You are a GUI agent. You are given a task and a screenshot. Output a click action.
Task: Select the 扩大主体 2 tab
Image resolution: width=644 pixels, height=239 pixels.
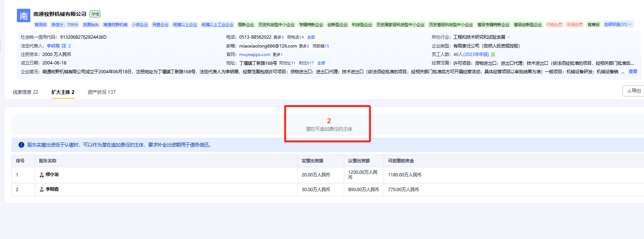63,92
